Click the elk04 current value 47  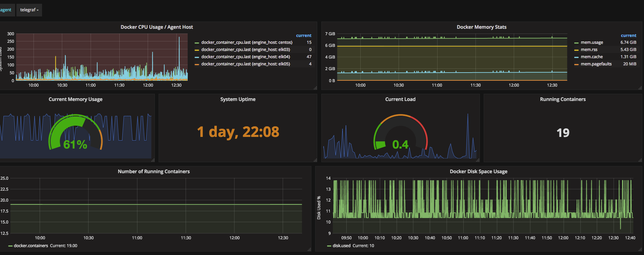tap(309, 57)
